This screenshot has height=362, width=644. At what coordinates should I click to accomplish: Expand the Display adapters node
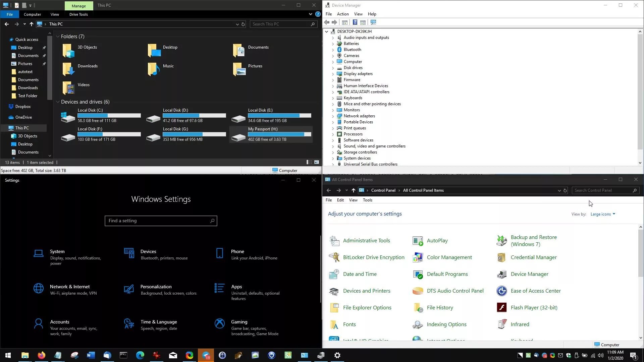pos(333,74)
